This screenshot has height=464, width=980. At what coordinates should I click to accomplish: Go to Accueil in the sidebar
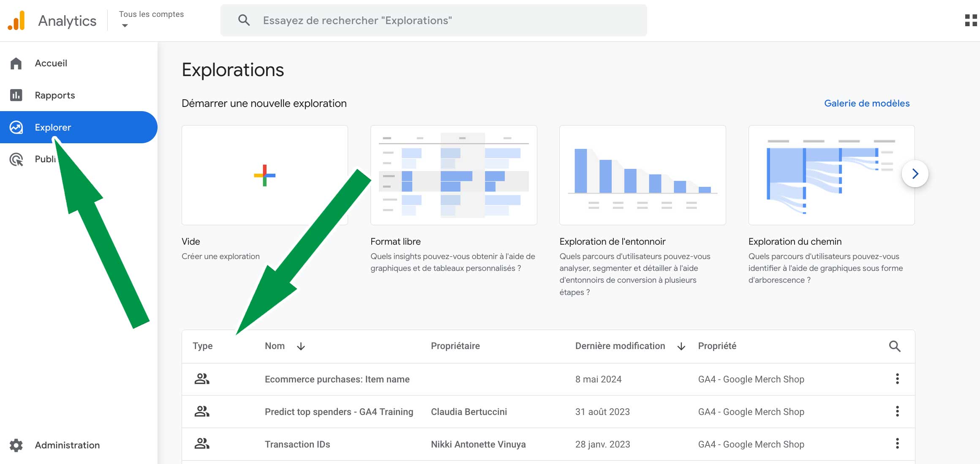[x=79, y=63]
